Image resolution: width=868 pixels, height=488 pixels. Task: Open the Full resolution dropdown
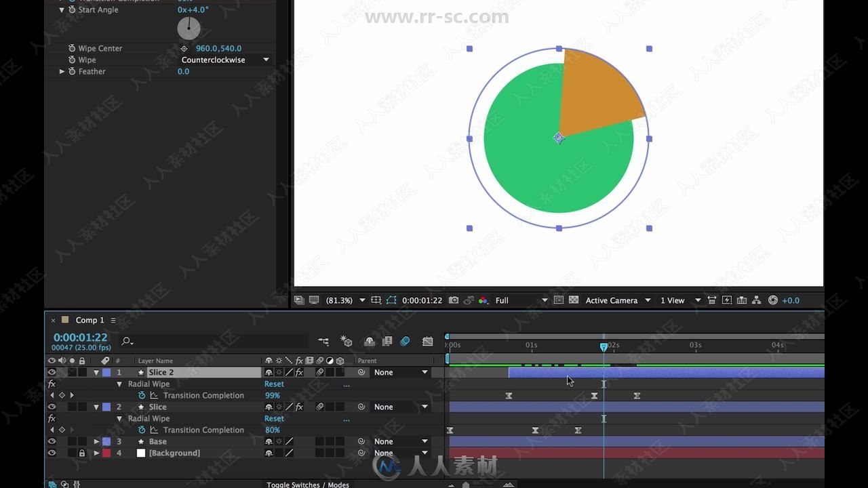coord(521,300)
